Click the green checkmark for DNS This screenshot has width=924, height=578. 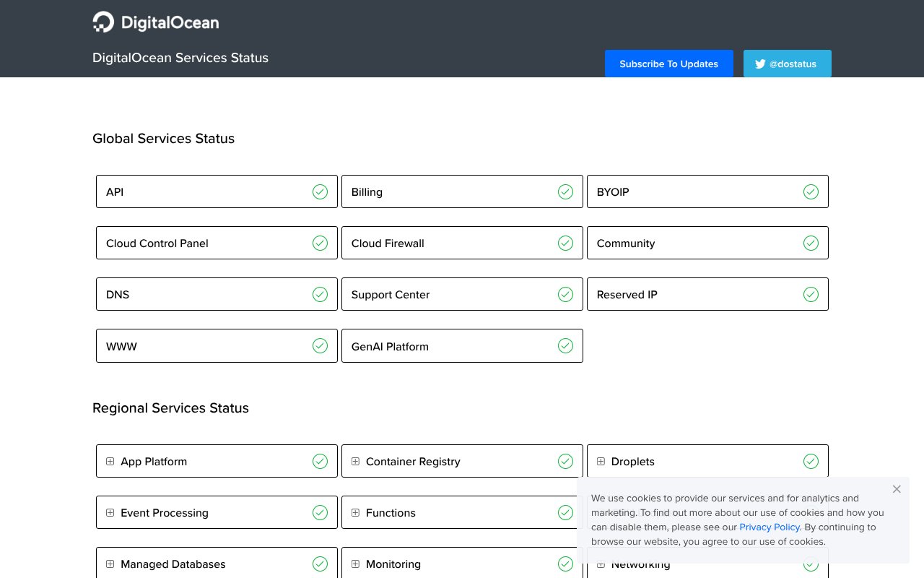coord(320,294)
